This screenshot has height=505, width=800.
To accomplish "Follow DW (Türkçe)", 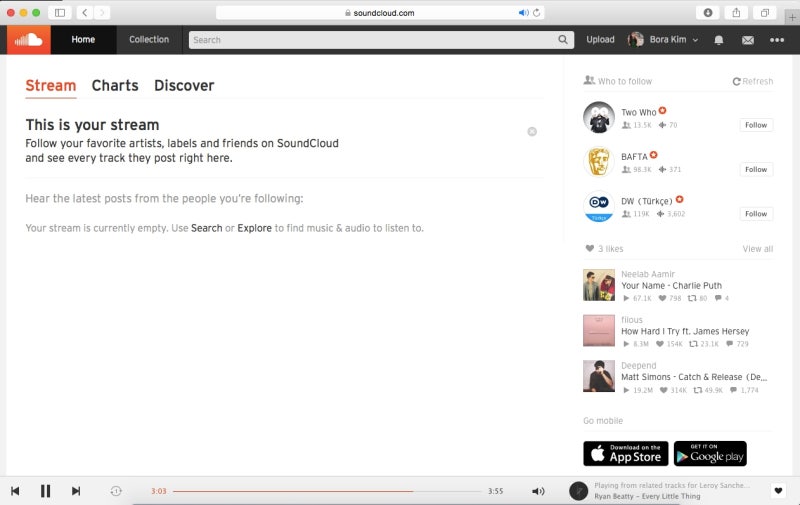I will (x=756, y=214).
